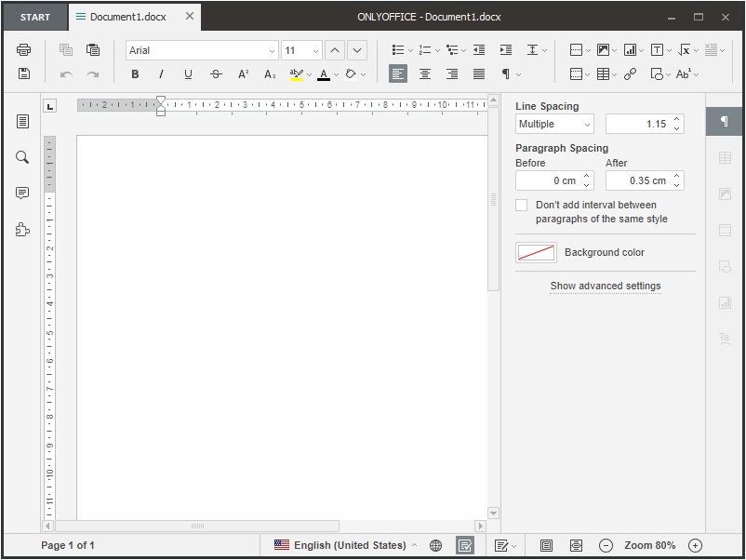746x560 pixels.
Task: Click the Copy icon
Action: [x=66, y=49]
